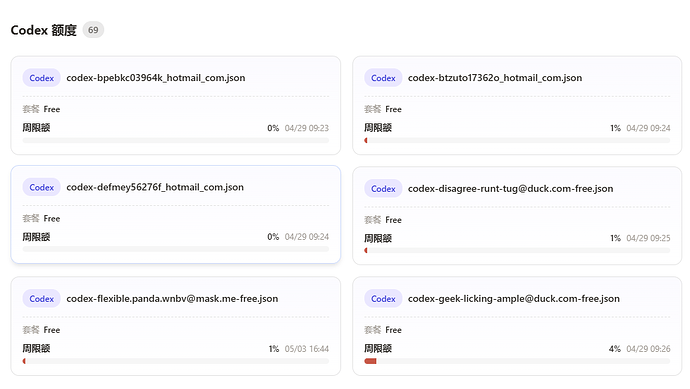The height and width of the screenshot is (389, 690).
Task: Click the 04/29 09:25 reset timestamp
Action: click(x=648, y=238)
